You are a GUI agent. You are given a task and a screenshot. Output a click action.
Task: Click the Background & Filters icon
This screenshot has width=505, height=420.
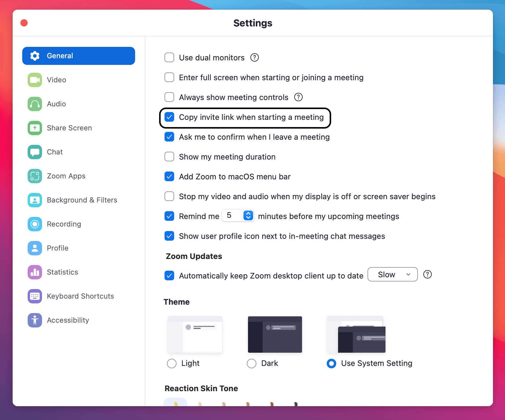tap(35, 200)
